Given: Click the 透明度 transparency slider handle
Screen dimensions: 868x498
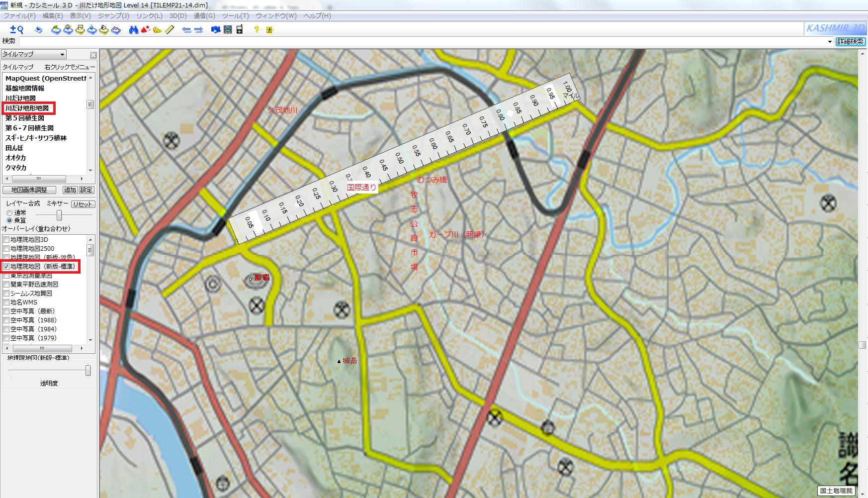Looking at the screenshot, I should pos(88,371).
